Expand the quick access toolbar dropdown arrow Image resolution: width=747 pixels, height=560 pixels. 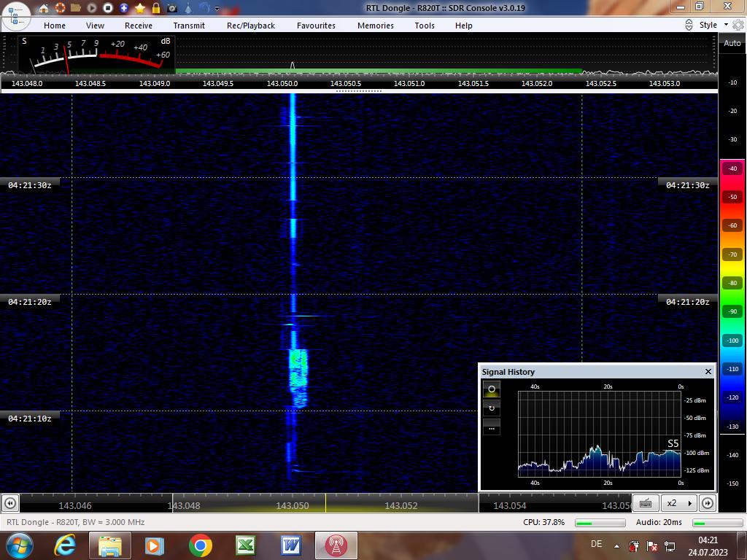[x=217, y=9]
